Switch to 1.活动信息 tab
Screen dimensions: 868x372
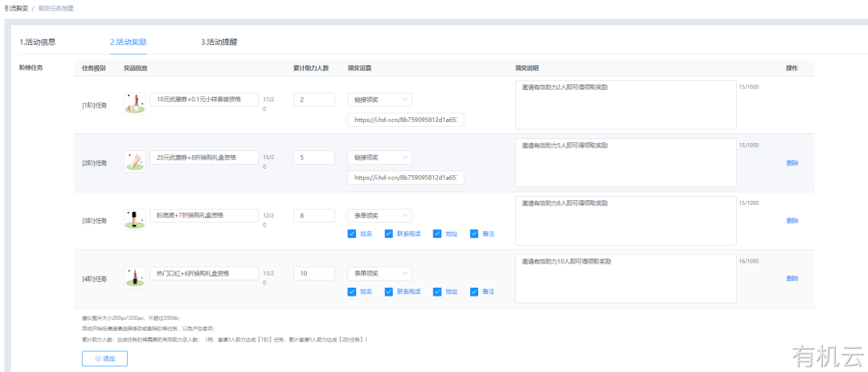coord(37,41)
